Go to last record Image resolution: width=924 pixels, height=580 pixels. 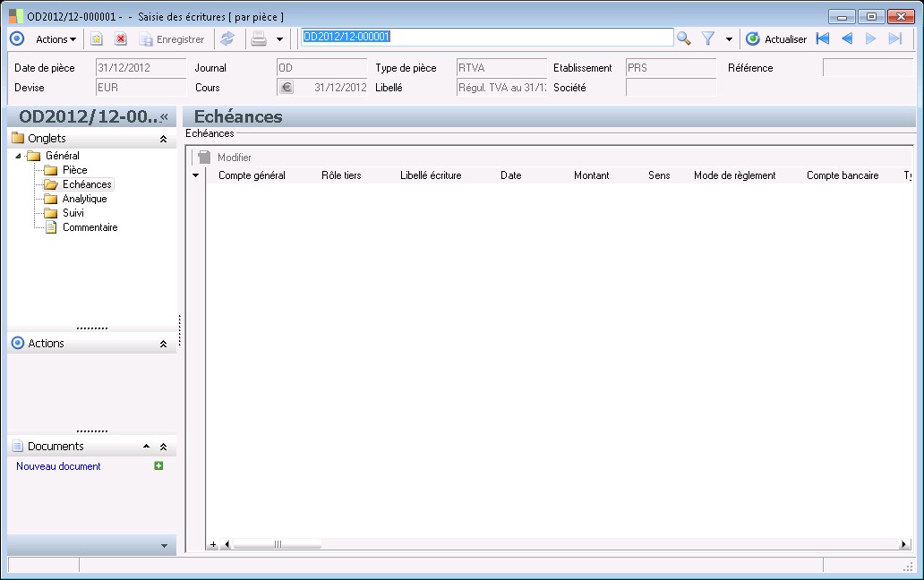coord(895,38)
